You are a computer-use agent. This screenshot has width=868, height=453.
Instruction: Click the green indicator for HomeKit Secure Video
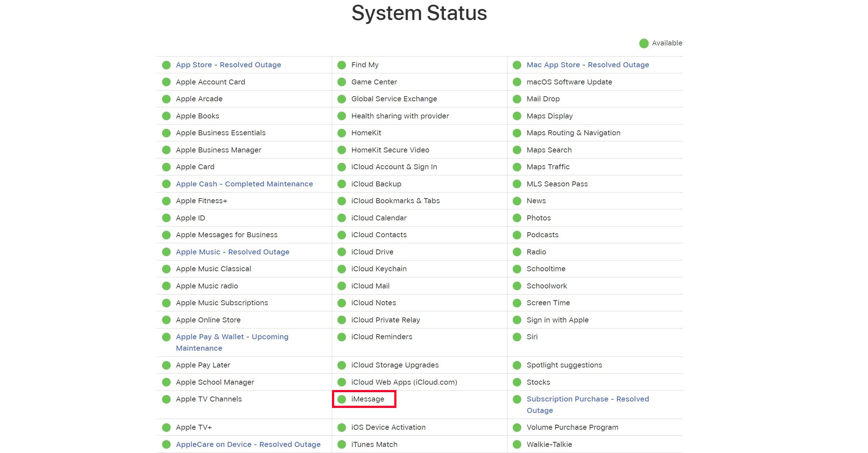(x=342, y=150)
